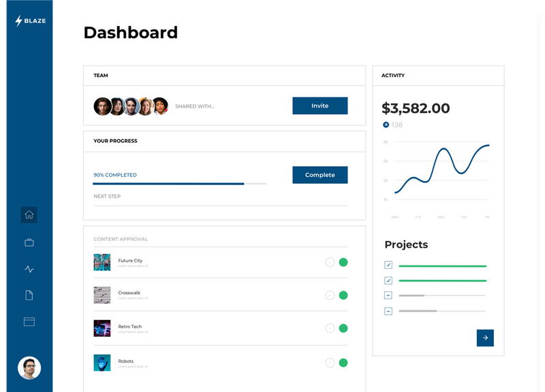Viewport: 545px width, 392px height.
Task: Open your profile avatar at the bottom left
Action: pos(29,366)
